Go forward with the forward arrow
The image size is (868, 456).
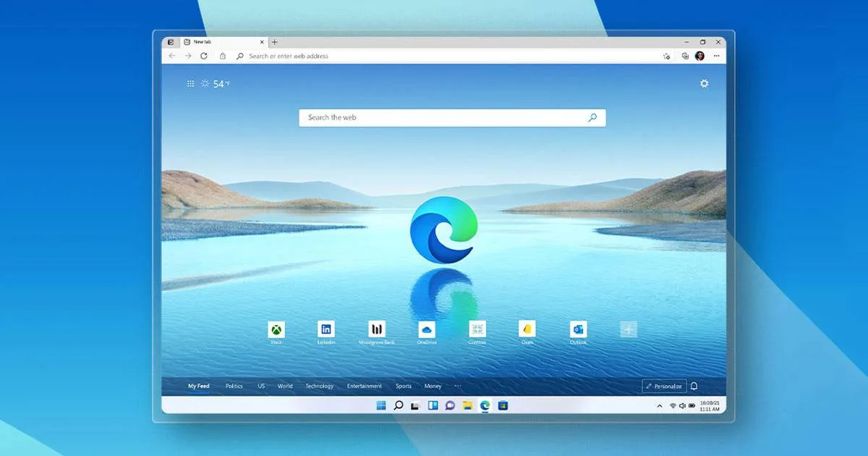pos(188,56)
